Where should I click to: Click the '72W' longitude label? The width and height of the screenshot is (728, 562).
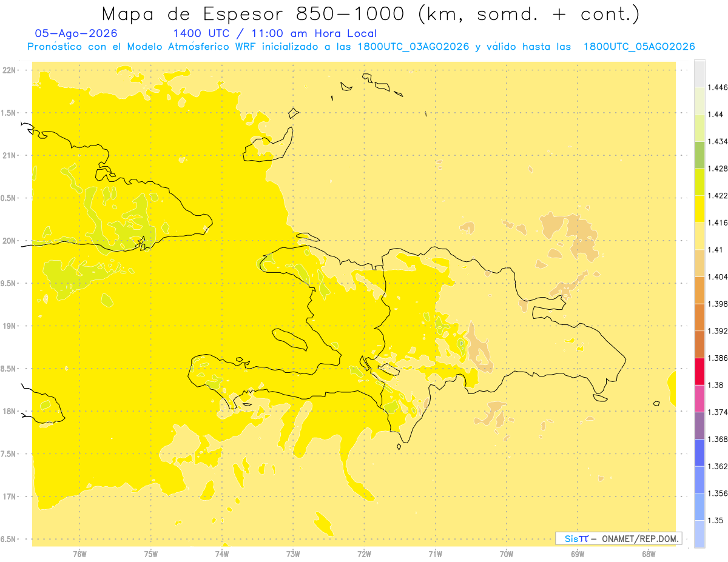364,554
